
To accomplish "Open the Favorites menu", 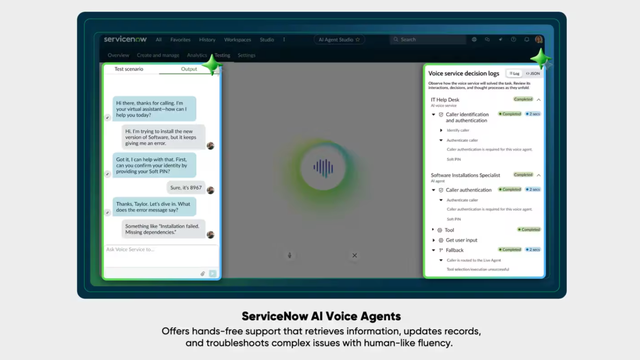I will [x=180, y=40].
